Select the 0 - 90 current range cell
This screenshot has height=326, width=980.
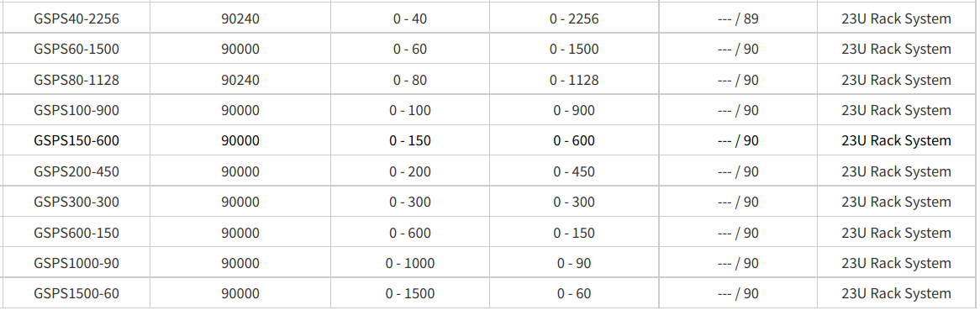[x=574, y=264]
